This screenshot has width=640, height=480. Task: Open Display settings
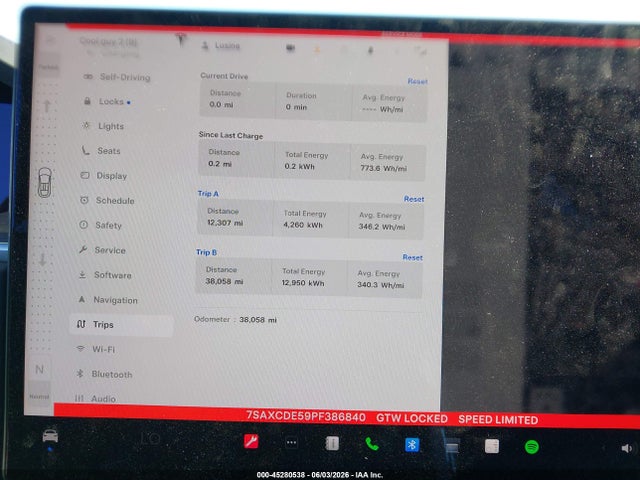coord(104,176)
